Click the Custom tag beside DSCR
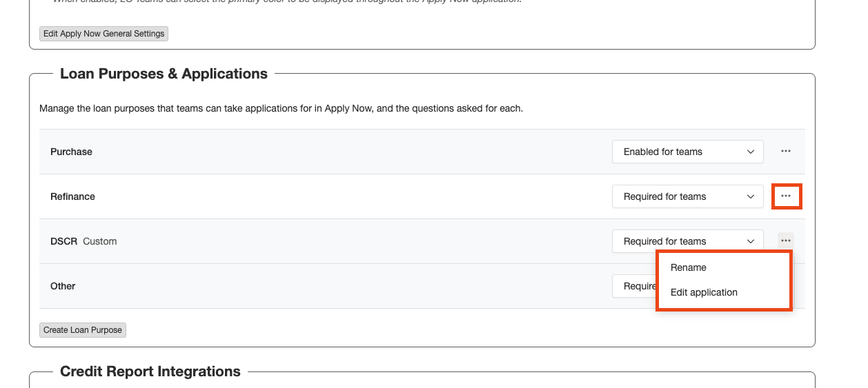Screen dimensions: 868x388 [x=100, y=241]
